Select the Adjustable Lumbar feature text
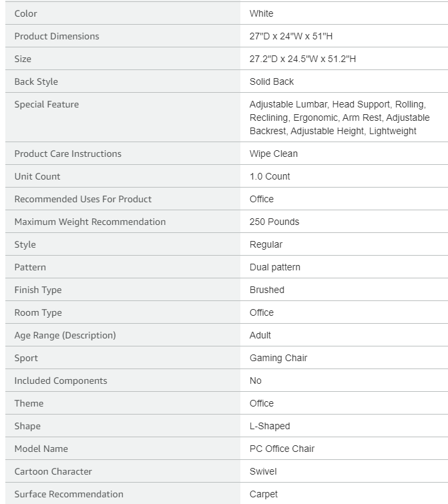 288,104
